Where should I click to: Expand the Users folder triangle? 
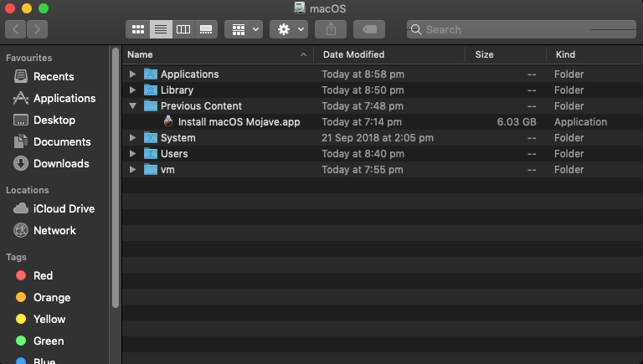pos(132,154)
